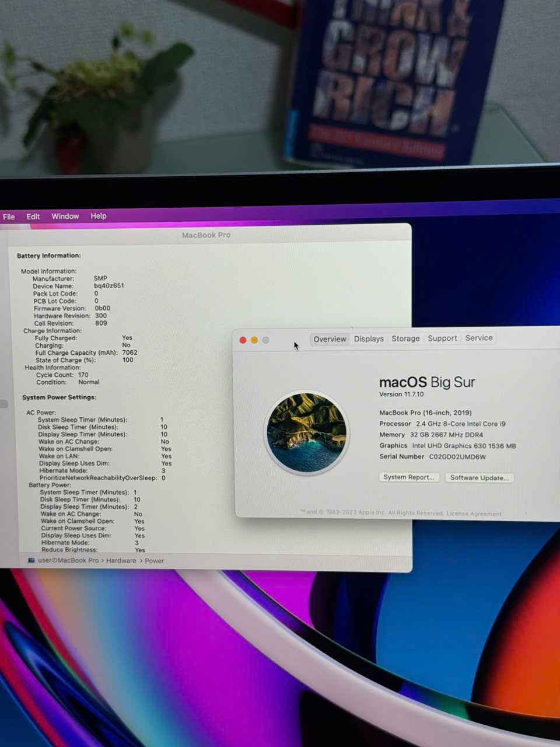560x747 pixels.
Task: Click the Pack Lot Code row
Action: (66, 294)
